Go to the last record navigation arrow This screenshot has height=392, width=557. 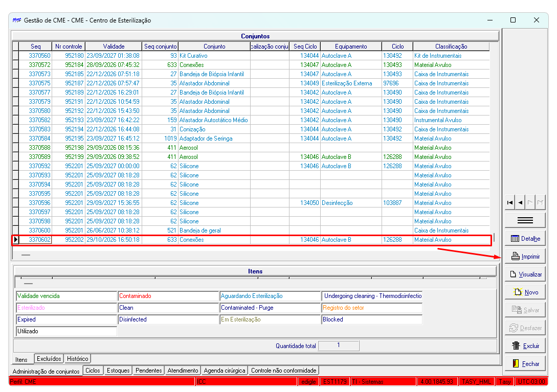click(x=540, y=202)
